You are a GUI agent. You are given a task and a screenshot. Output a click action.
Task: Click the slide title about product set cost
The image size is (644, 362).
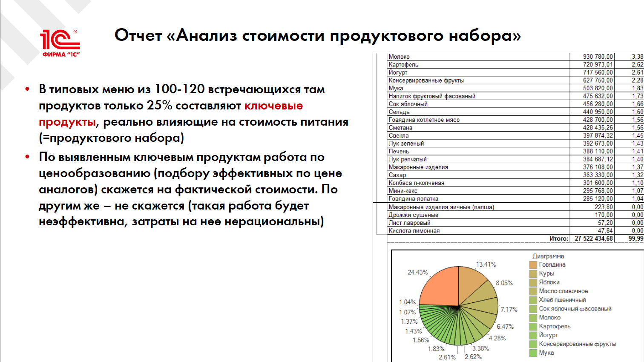click(x=318, y=35)
